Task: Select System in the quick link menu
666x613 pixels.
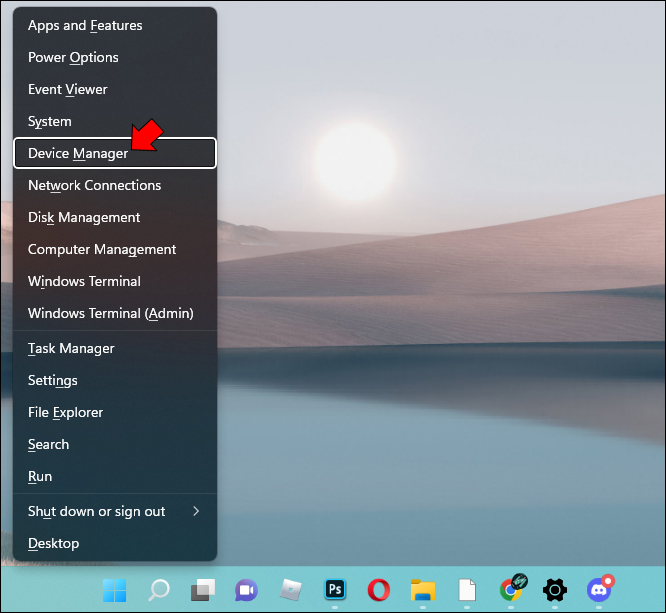Action: pyautogui.click(x=115, y=121)
